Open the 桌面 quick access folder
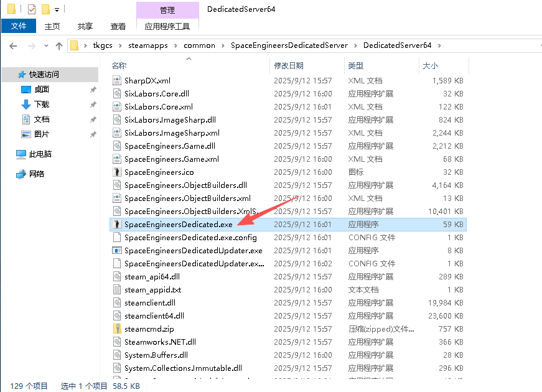The image size is (542, 392). (x=42, y=89)
